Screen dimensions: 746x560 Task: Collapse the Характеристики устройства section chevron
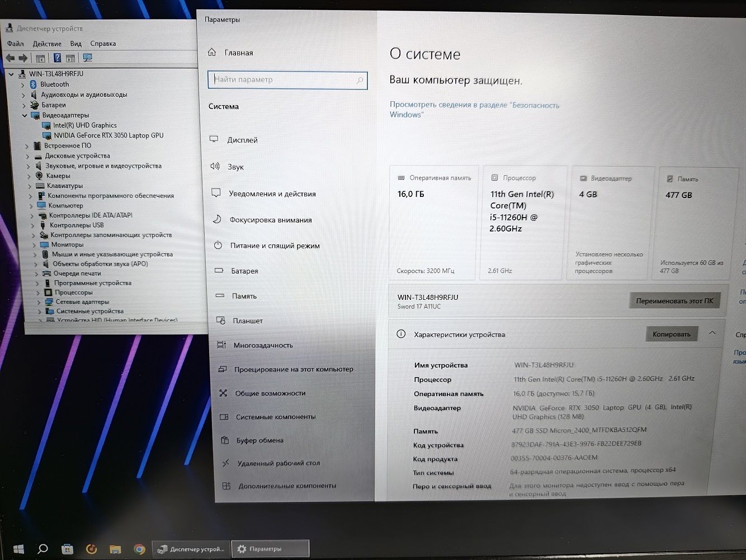click(712, 333)
